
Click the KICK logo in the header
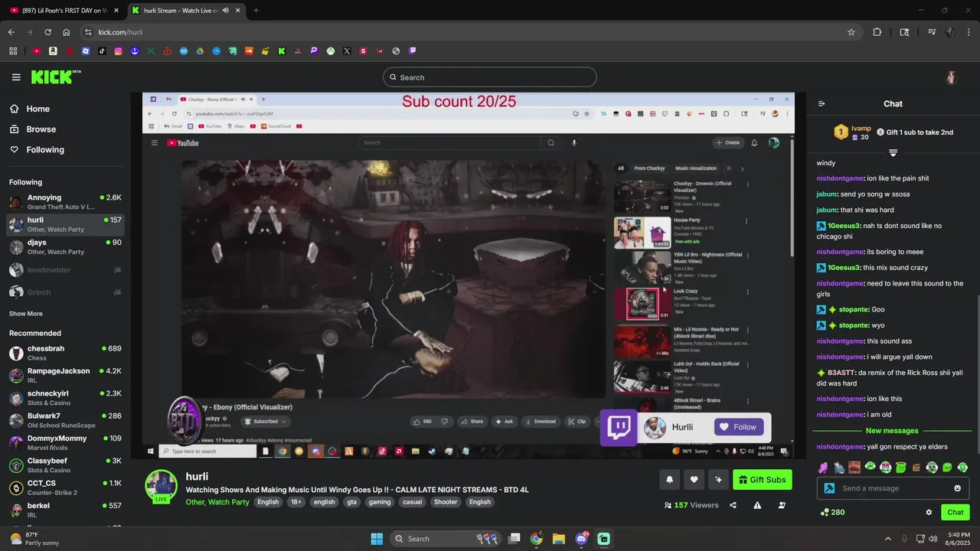[56, 77]
